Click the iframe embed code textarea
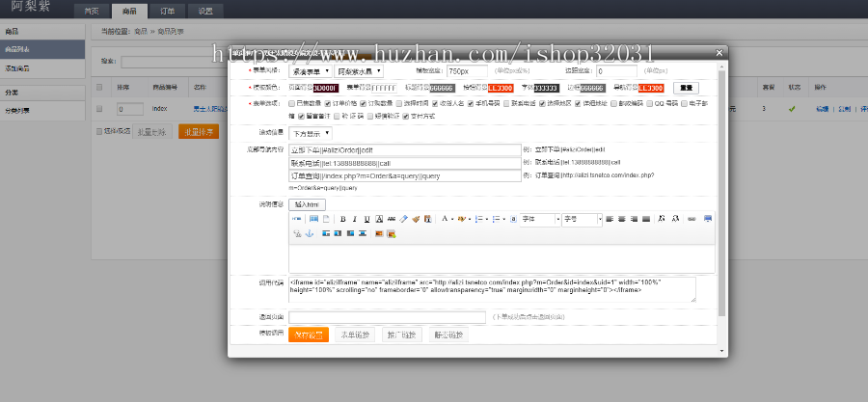 [492, 290]
